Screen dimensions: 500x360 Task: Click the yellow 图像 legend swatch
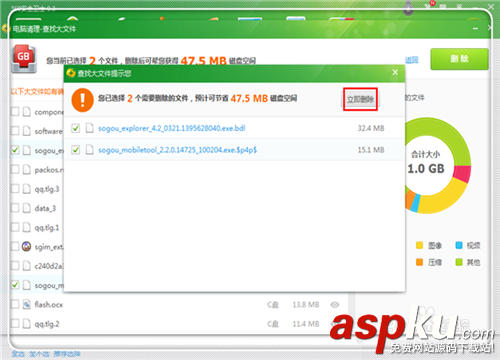[419, 245]
